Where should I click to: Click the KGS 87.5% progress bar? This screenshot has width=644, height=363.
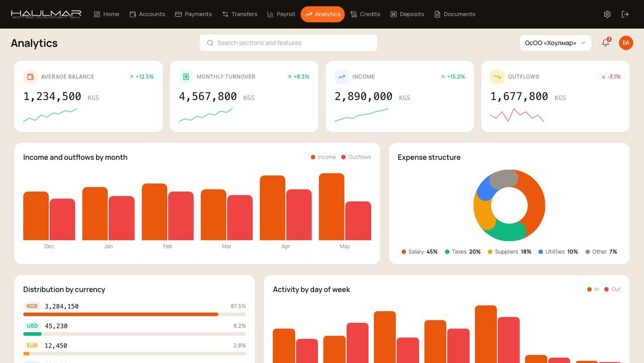[x=134, y=314]
